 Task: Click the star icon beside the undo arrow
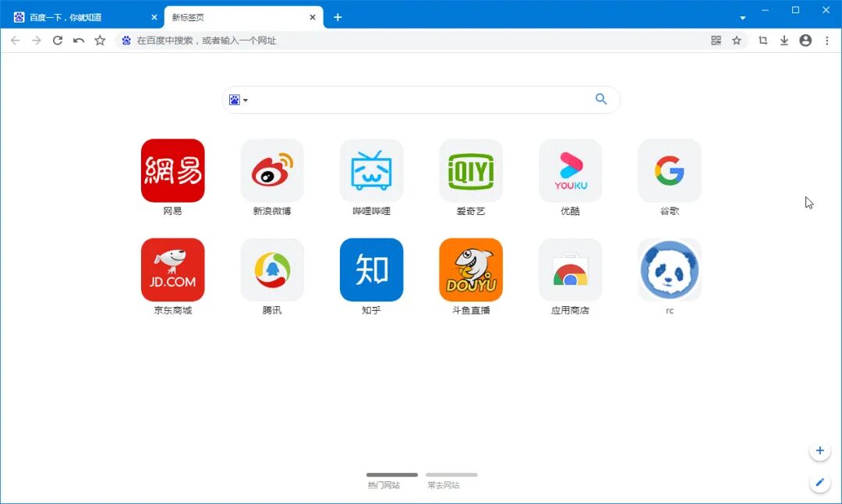click(x=100, y=41)
